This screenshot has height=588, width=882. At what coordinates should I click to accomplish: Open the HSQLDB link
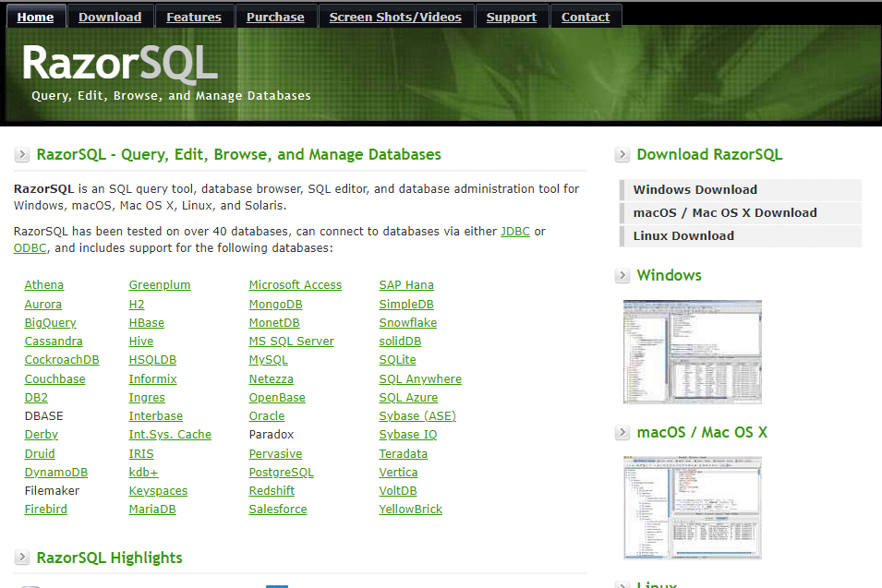152,360
